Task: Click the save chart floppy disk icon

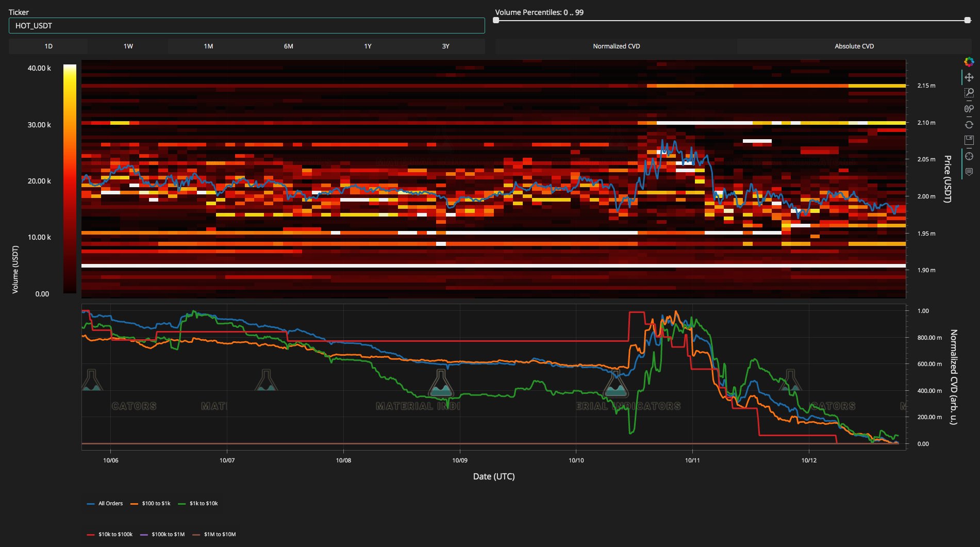Action: [x=970, y=140]
